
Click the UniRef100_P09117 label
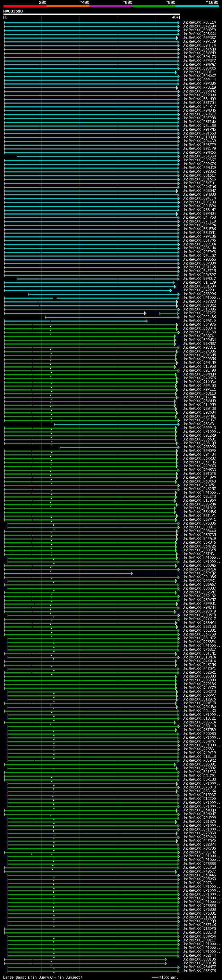tap(199, 940)
